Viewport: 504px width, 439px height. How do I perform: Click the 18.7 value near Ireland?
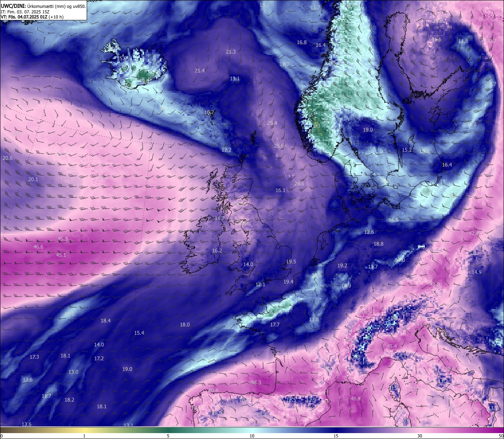[x=220, y=219]
